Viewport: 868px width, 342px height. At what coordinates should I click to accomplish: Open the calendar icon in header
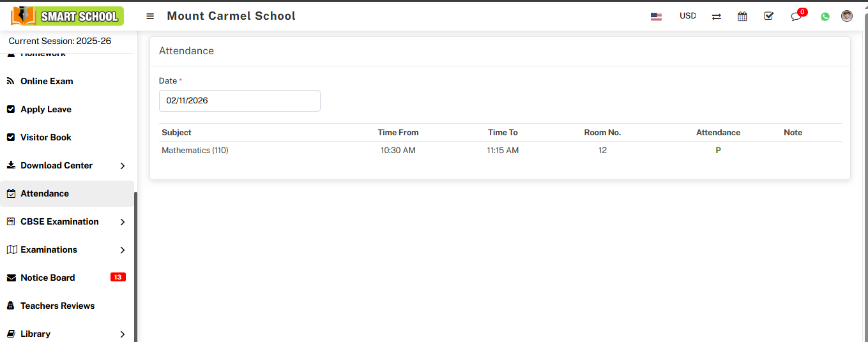tap(742, 17)
